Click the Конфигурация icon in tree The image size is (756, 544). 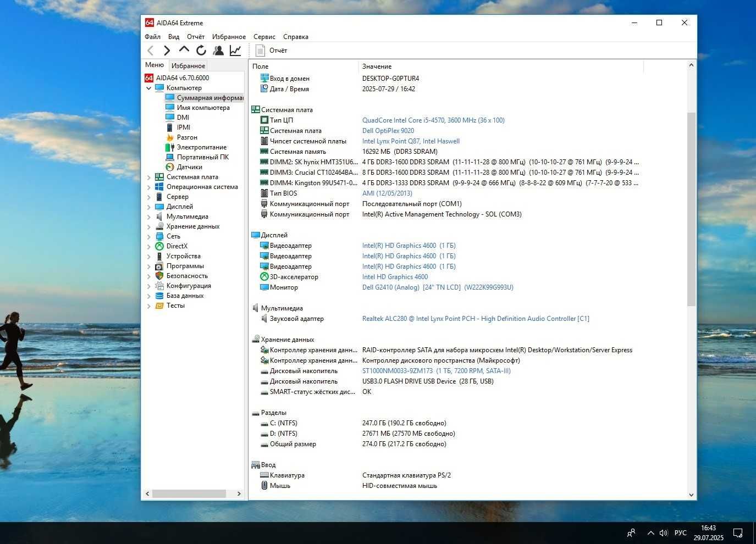coord(159,286)
